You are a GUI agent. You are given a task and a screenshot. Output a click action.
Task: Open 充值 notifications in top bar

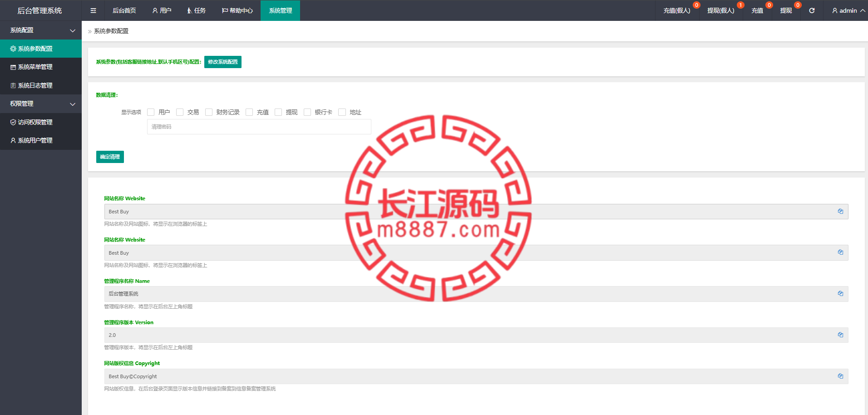(757, 10)
